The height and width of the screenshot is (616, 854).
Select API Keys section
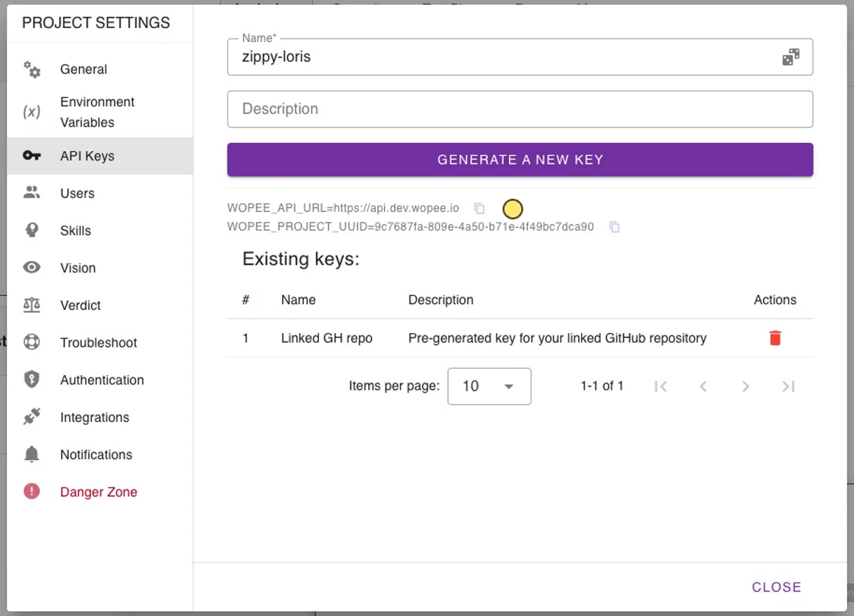[100, 156]
